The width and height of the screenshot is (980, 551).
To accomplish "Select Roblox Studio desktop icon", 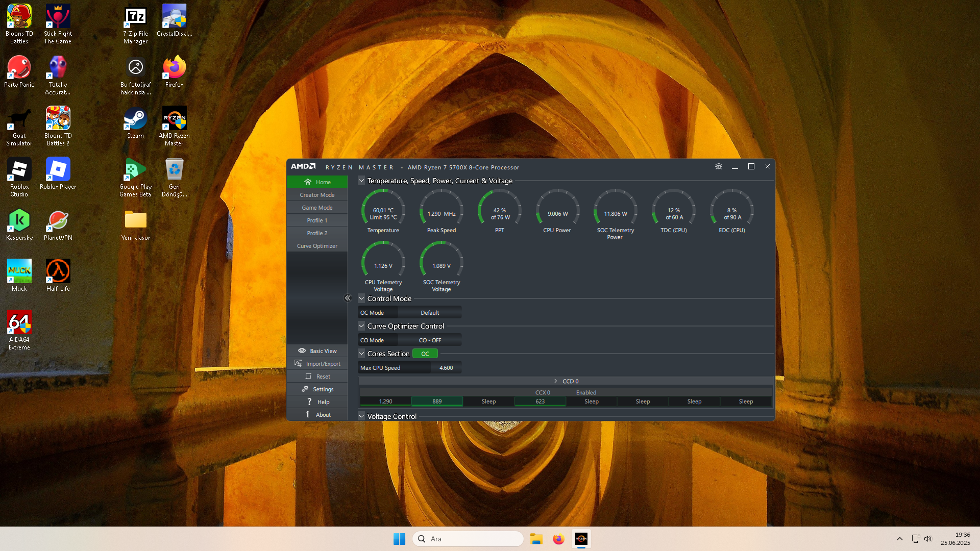I will (19, 177).
